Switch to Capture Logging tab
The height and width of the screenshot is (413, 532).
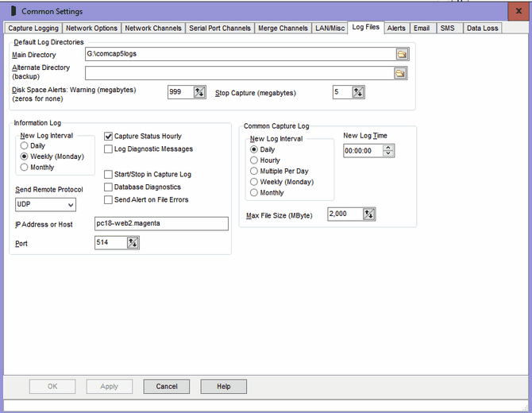33,28
